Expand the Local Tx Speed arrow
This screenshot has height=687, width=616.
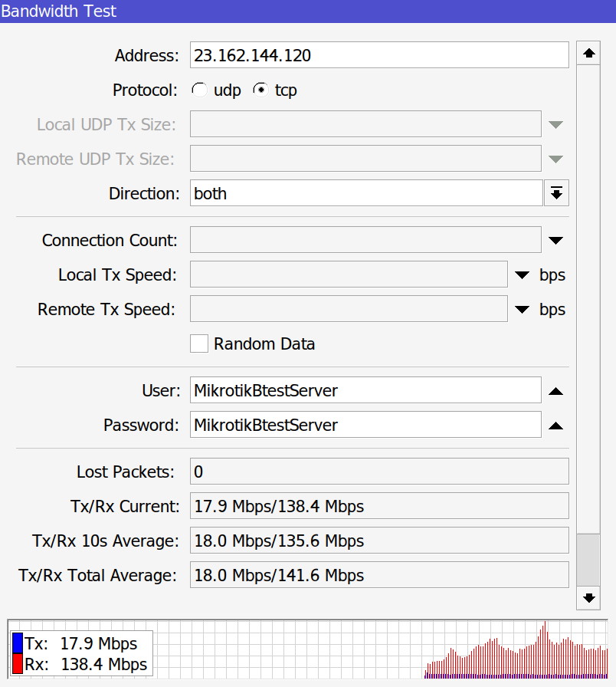(x=523, y=274)
